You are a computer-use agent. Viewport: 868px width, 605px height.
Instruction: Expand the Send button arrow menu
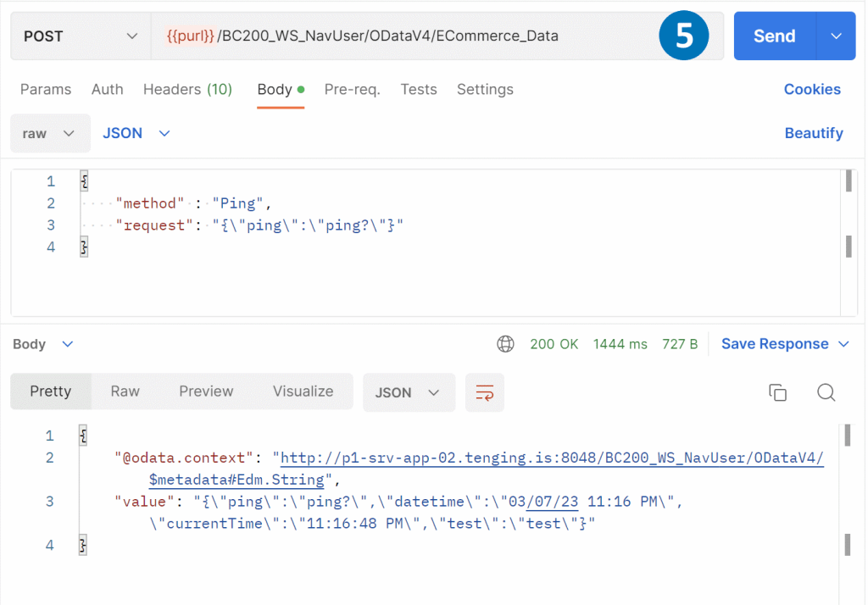click(836, 36)
